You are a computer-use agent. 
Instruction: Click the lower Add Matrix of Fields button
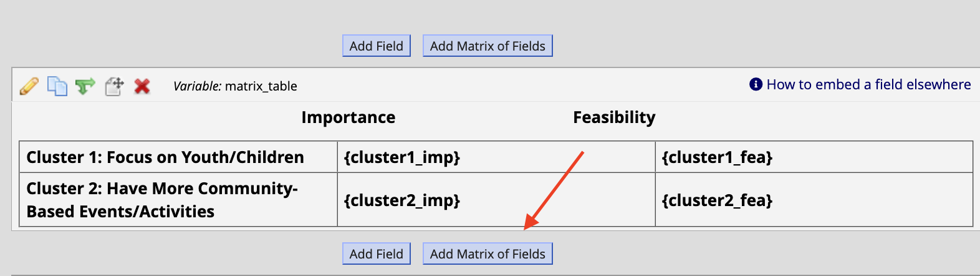488,254
